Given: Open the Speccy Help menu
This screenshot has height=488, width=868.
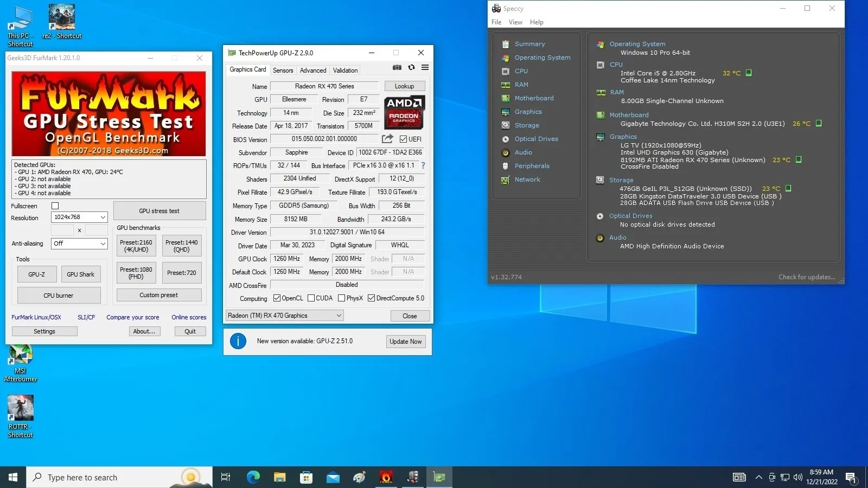Looking at the screenshot, I should click(537, 22).
